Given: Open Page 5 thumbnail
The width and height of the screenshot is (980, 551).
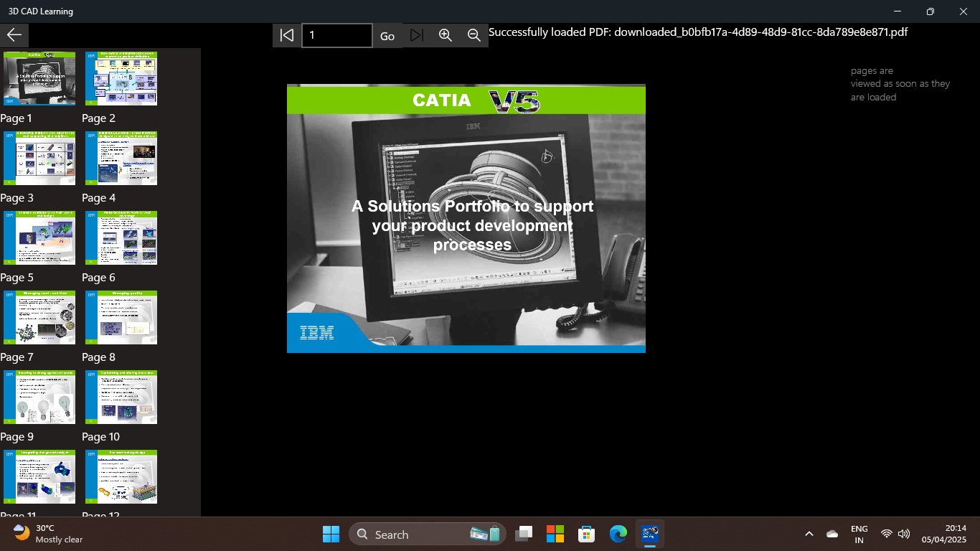Looking at the screenshot, I should tap(39, 237).
